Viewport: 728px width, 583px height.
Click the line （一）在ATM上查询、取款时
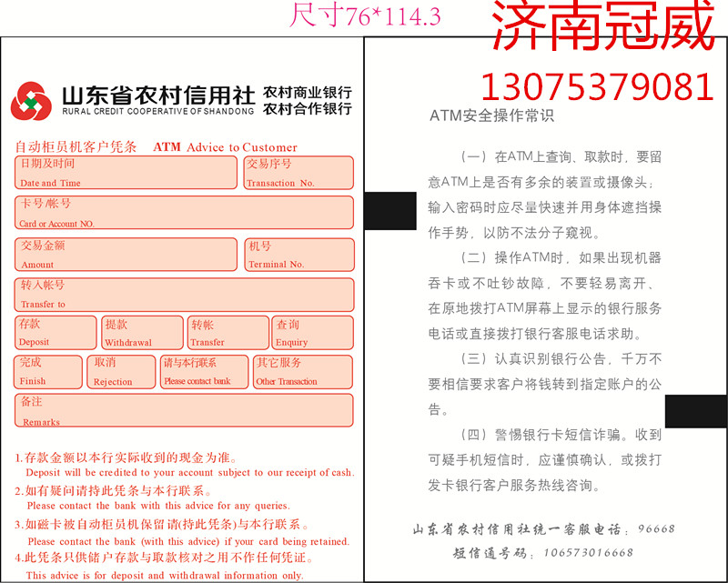point(561,156)
